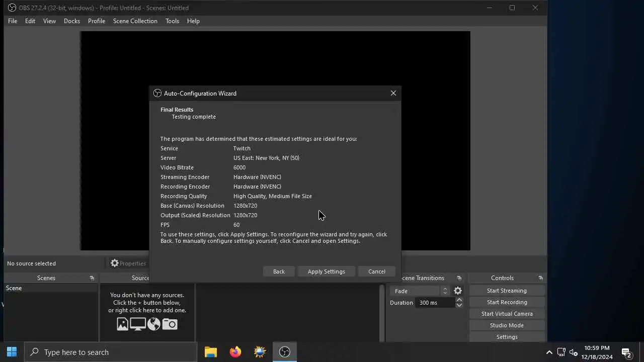Open the Profile menu
Screen dimensions: 644x362
click(97, 21)
